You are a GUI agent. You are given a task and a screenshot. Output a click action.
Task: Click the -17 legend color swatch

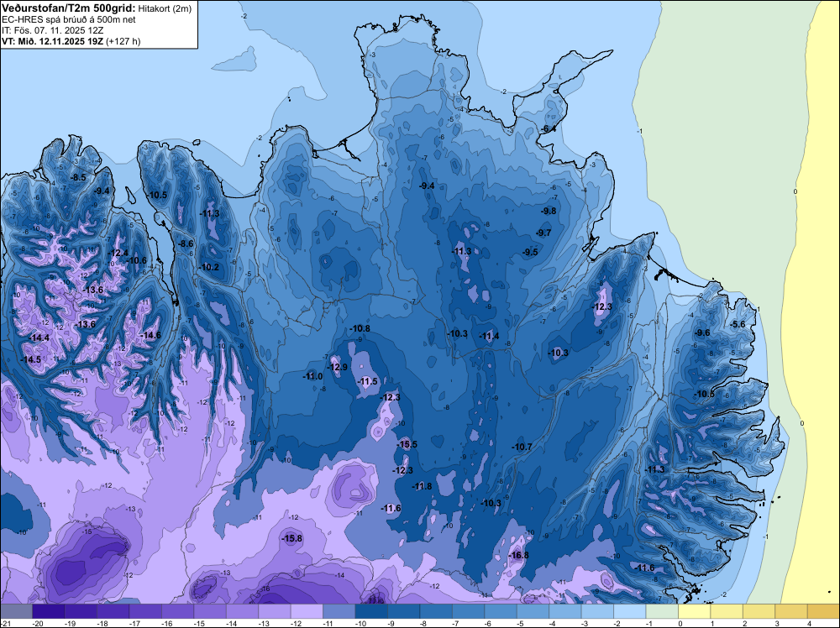[145, 611]
